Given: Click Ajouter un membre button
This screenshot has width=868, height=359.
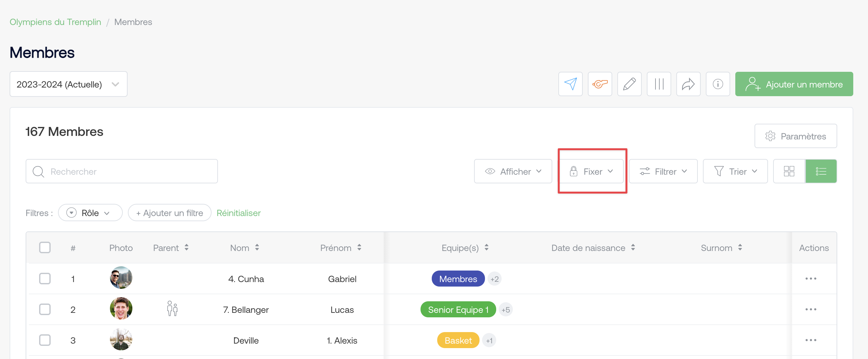Looking at the screenshot, I should pyautogui.click(x=794, y=84).
